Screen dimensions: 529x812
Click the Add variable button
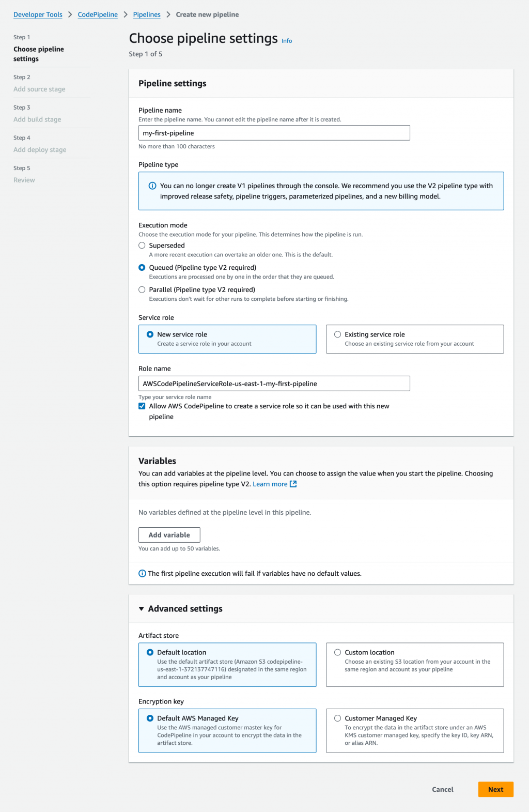click(169, 535)
